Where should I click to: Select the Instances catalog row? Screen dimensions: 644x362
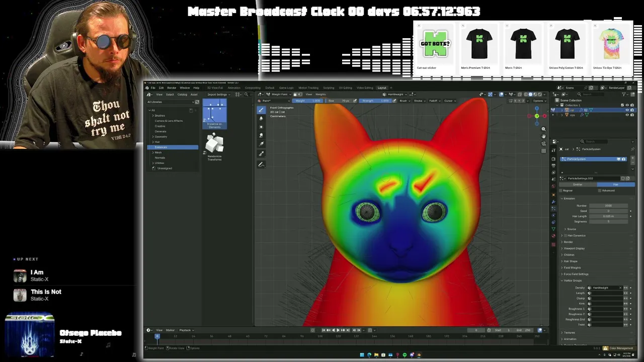(173, 147)
